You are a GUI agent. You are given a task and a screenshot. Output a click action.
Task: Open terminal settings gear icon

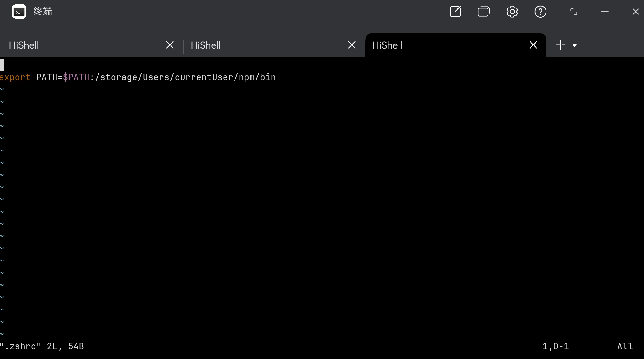tap(512, 12)
